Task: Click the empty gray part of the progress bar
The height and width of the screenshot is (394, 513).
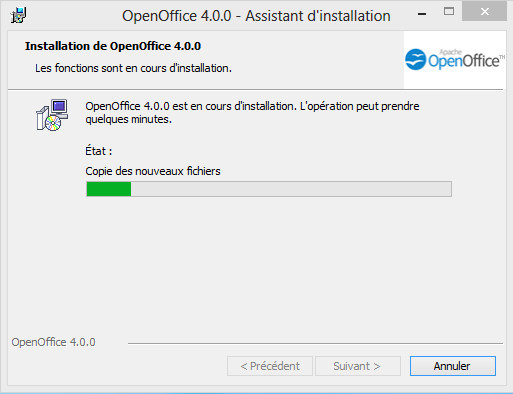Action: pos(291,189)
